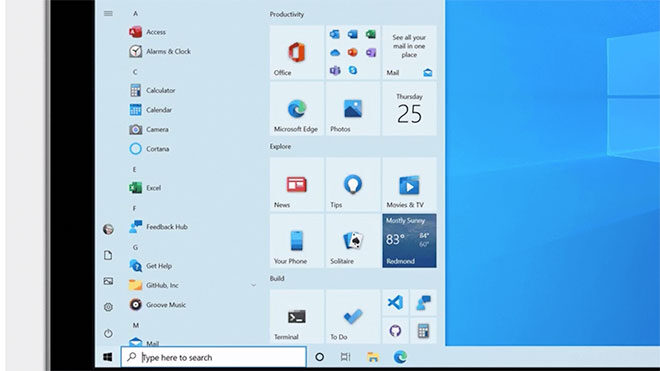Click the 'A' letter group header

pos(135,13)
